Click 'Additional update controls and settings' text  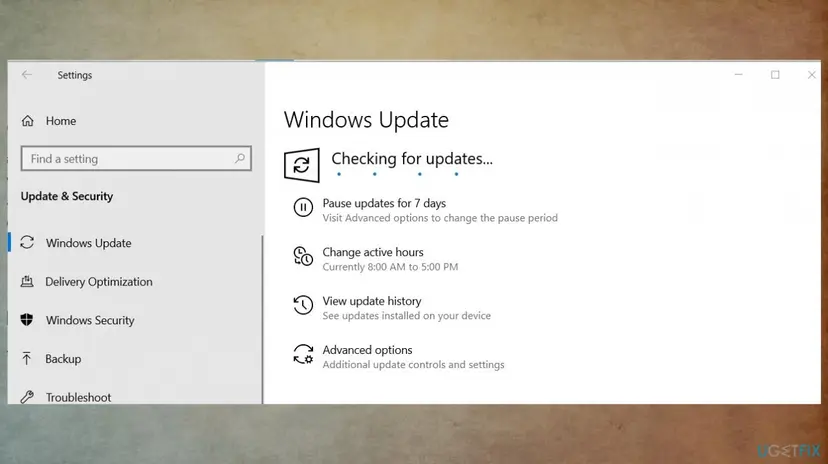(x=413, y=365)
